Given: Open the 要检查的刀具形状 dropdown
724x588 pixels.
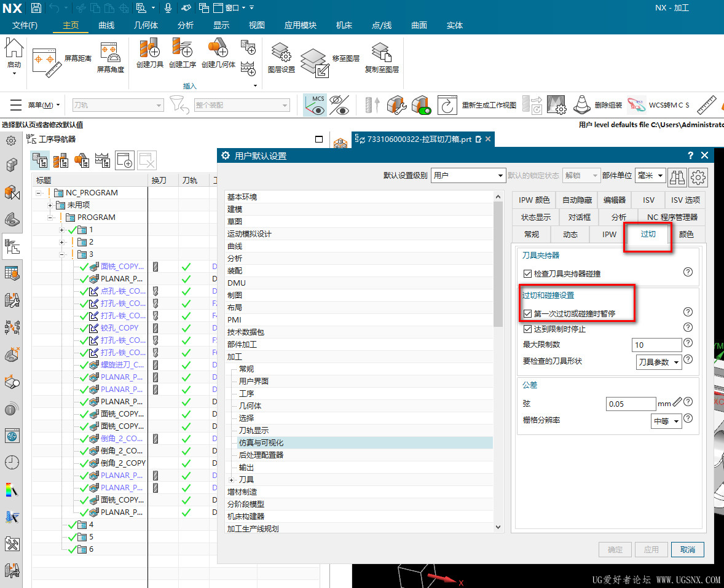Looking at the screenshot, I should [659, 362].
